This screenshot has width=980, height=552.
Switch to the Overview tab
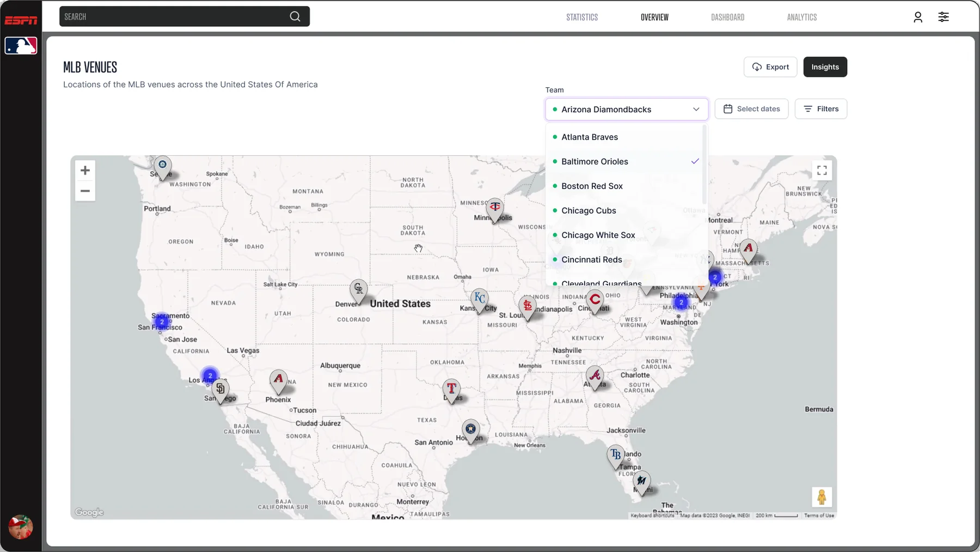point(654,17)
